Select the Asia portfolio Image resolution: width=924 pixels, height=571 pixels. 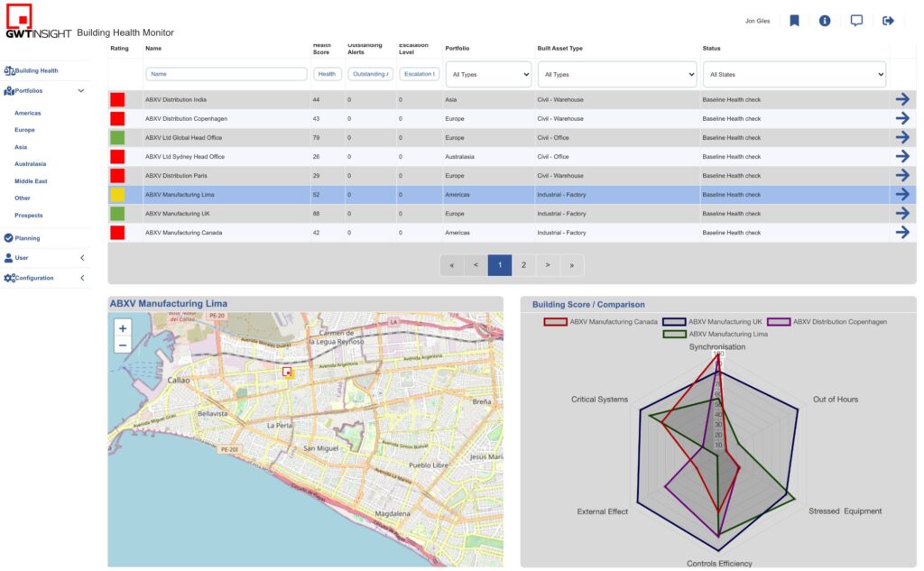21,147
